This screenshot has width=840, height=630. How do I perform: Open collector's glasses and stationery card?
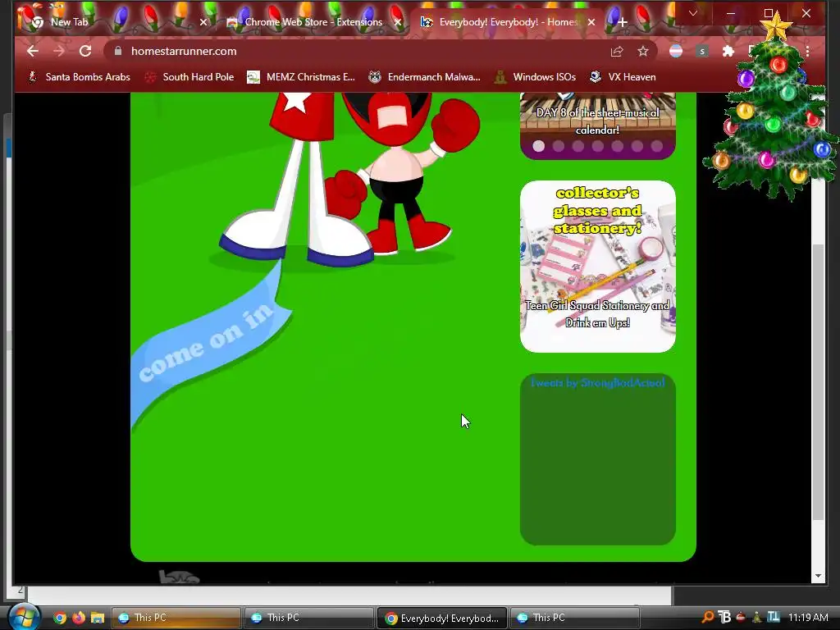click(598, 267)
